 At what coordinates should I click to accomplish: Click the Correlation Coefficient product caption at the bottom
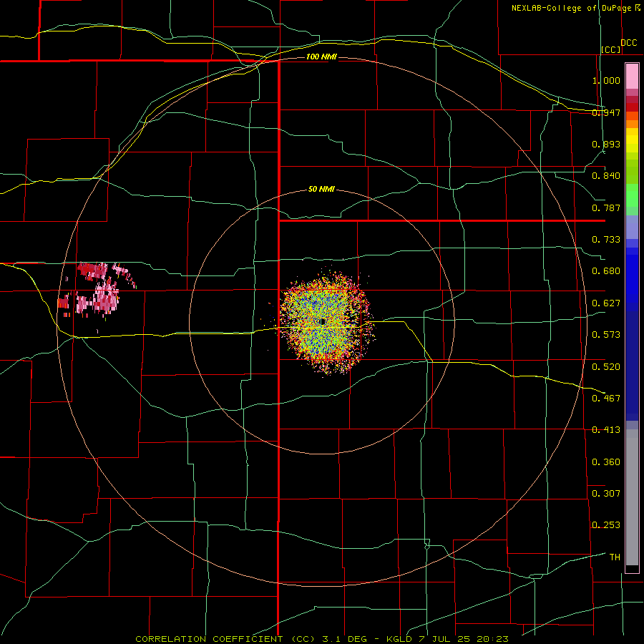click(322, 639)
